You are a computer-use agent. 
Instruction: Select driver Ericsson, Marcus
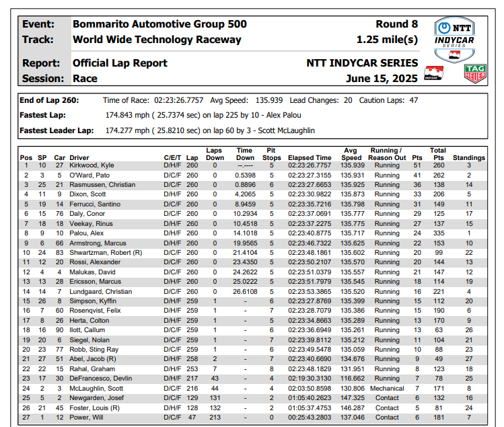[95, 282]
